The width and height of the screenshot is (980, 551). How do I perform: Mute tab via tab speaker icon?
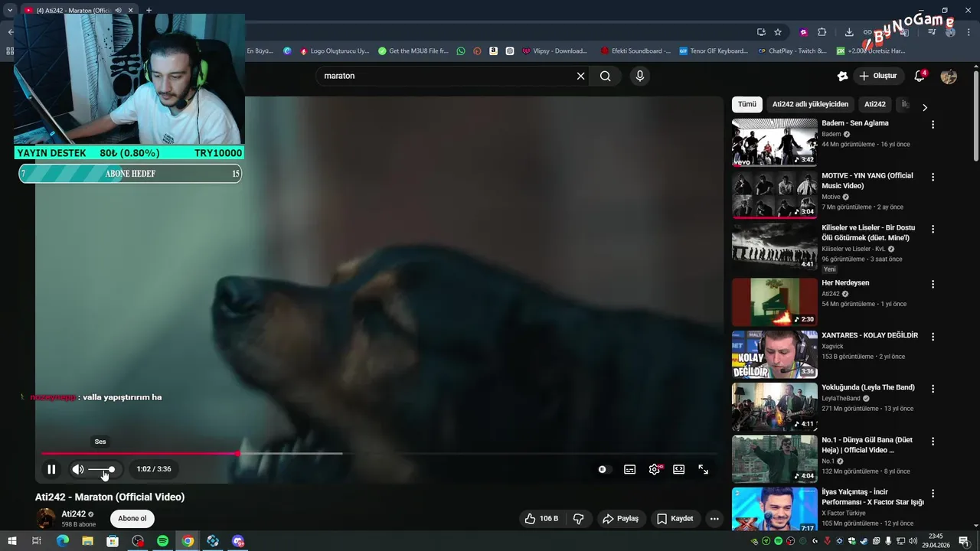118,10
